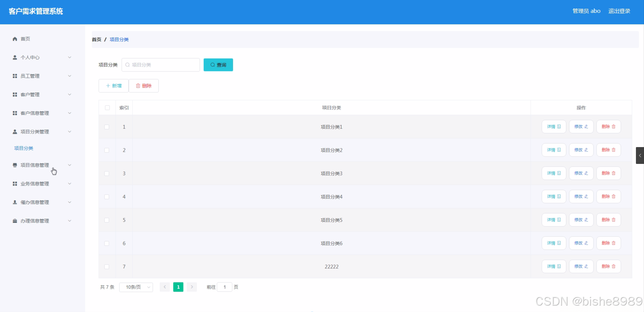Select 项目分类 submenu item

click(x=23, y=148)
